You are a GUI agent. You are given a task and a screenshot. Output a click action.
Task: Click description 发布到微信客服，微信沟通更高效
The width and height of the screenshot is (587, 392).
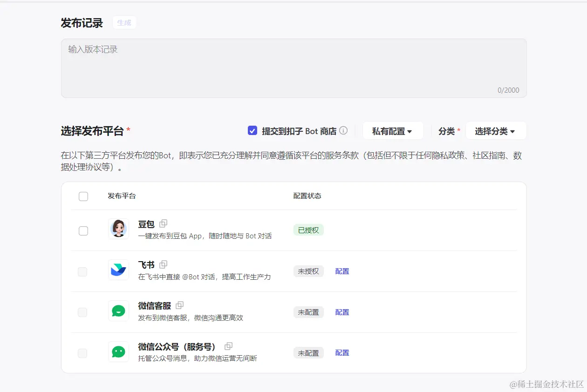191,318
